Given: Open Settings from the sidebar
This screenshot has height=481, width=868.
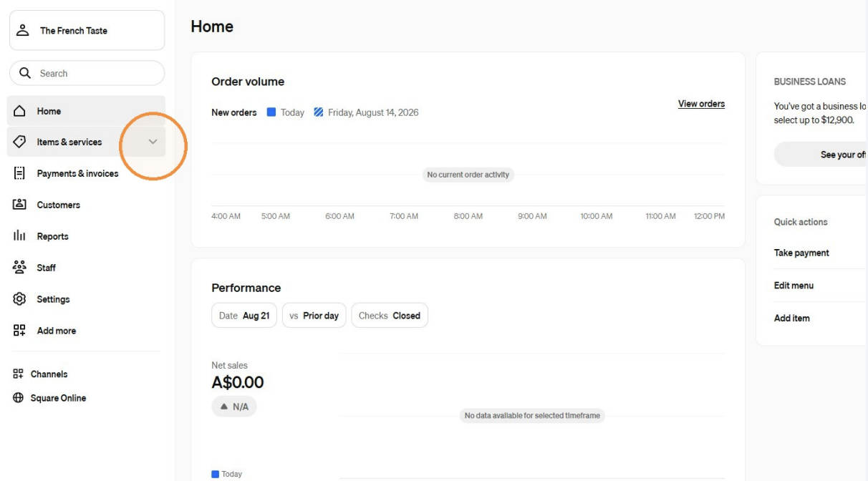Looking at the screenshot, I should [86, 299].
